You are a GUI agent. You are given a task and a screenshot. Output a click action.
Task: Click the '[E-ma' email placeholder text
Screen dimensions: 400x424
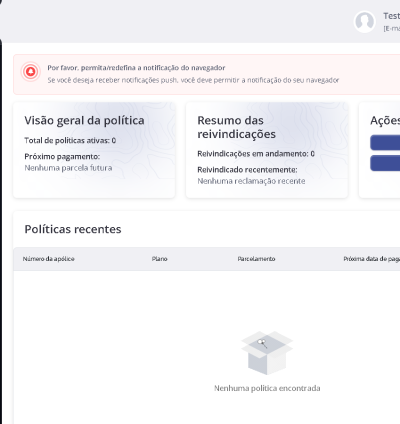[x=391, y=28]
